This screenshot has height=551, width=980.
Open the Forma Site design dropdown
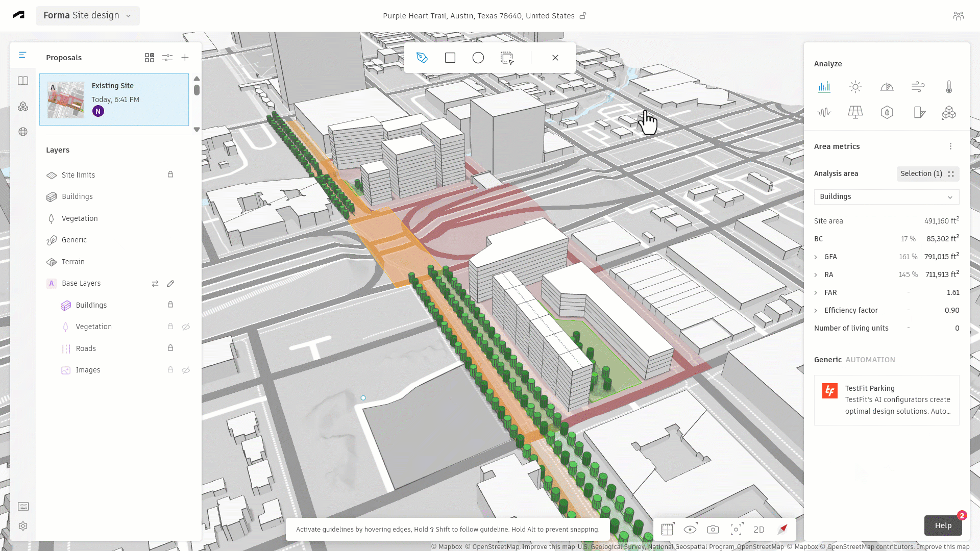pyautogui.click(x=88, y=16)
